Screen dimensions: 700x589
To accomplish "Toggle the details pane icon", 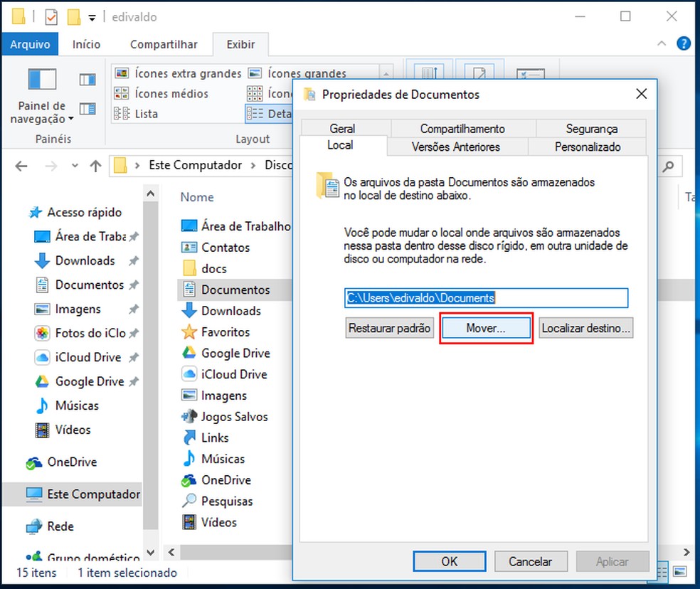I will coord(87,109).
